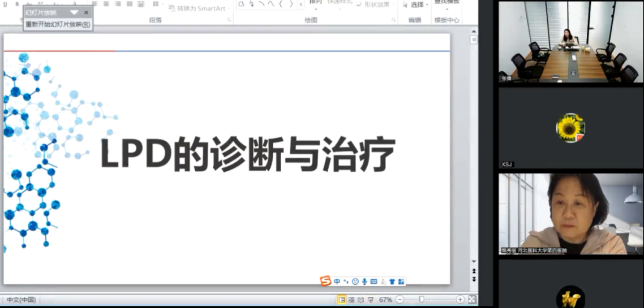The height and width of the screenshot is (308, 644).
Task: Click 转换为 SmartArt button
Action: (x=197, y=8)
